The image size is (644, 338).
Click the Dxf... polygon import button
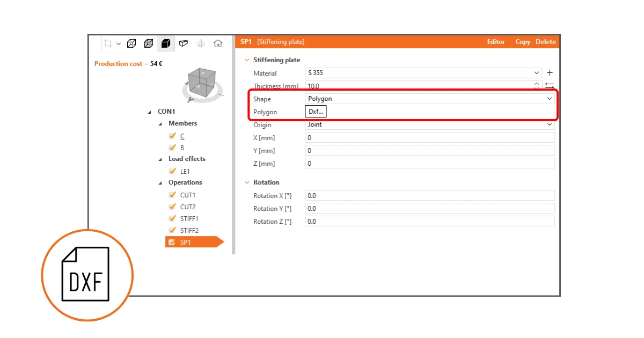point(316,112)
